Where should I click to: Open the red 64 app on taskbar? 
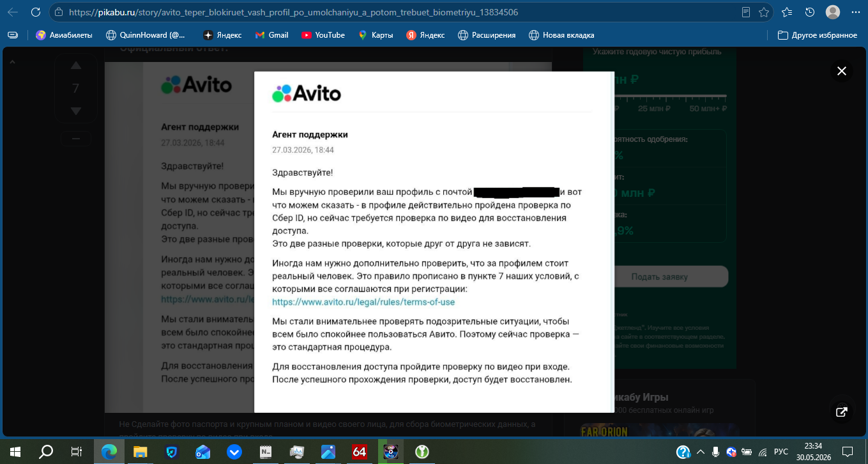coord(360,452)
